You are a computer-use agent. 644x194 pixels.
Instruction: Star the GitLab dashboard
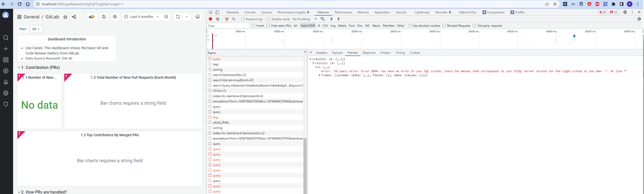coord(65,17)
